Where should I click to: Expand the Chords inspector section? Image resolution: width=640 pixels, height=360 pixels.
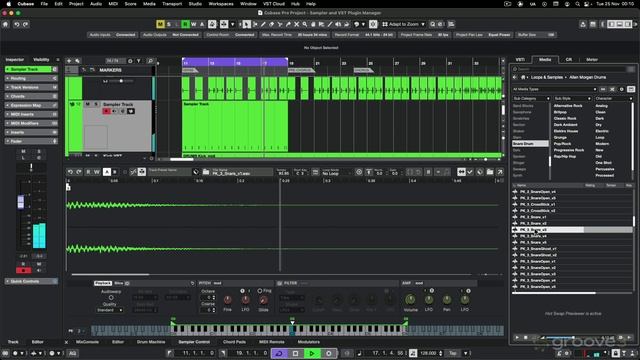[31, 96]
